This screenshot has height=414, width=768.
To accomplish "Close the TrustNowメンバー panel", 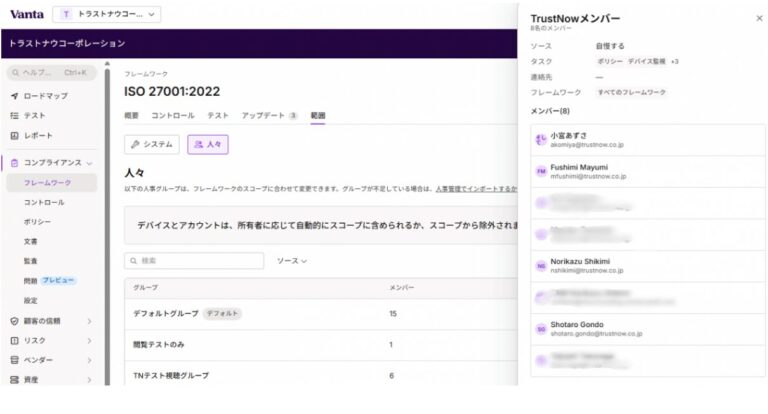I will click(759, 19).
